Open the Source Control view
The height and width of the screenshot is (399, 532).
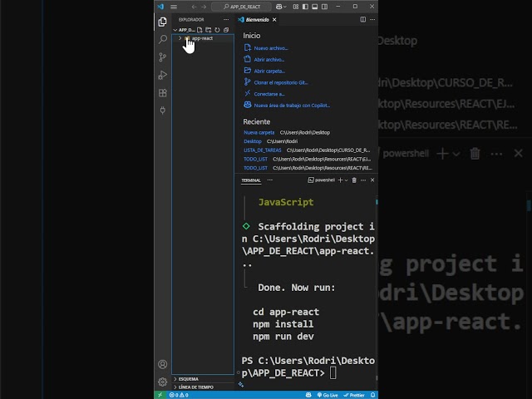pyautogui.click(x=163, y=57)
